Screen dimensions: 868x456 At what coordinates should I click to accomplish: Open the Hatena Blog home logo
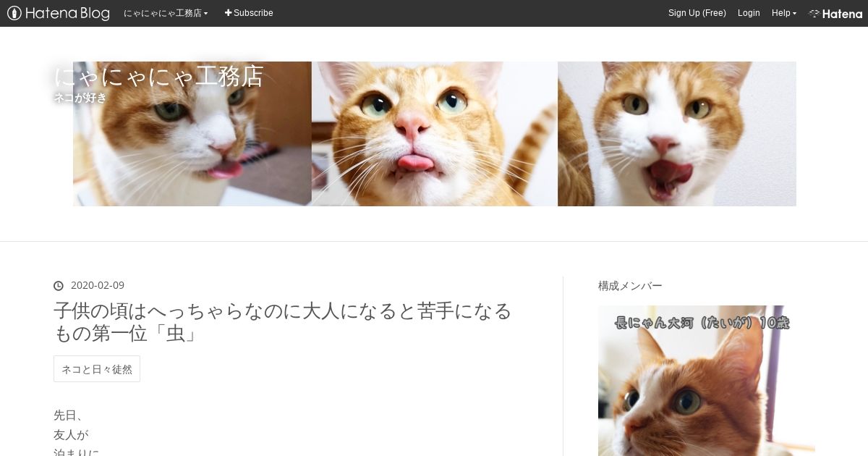point(59,13)
